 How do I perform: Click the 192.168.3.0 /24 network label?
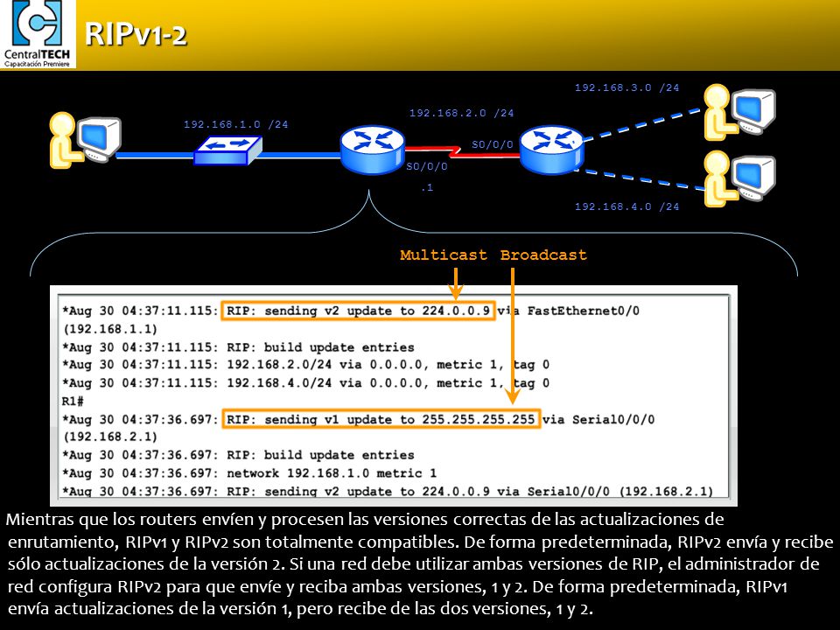coord(626,87)
